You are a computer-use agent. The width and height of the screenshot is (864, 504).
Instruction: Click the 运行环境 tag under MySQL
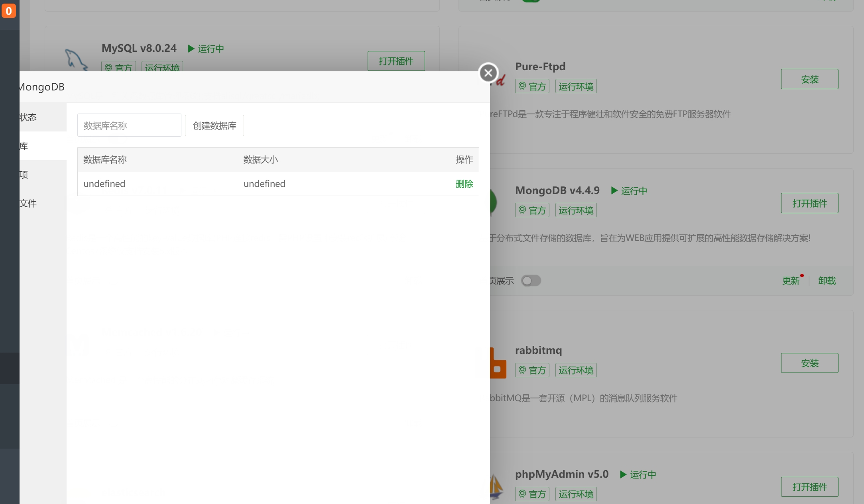point(162,67)
